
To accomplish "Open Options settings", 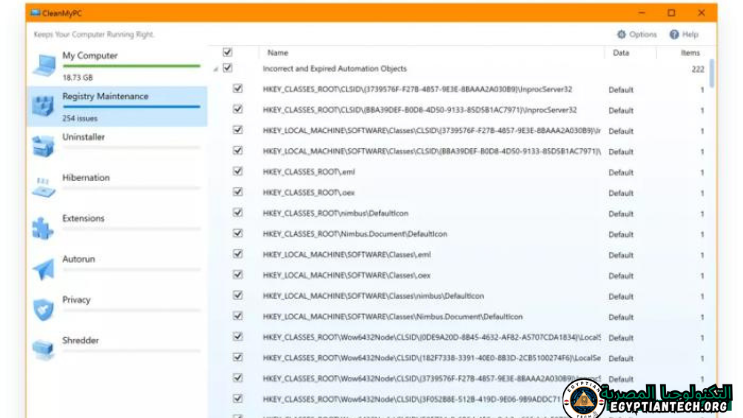I will (x=636, y=34).
